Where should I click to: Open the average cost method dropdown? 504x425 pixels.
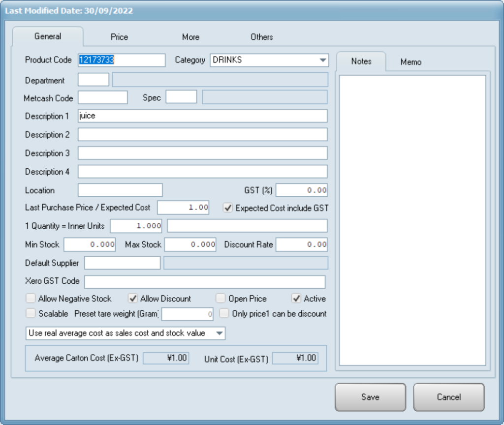(219, 334)
